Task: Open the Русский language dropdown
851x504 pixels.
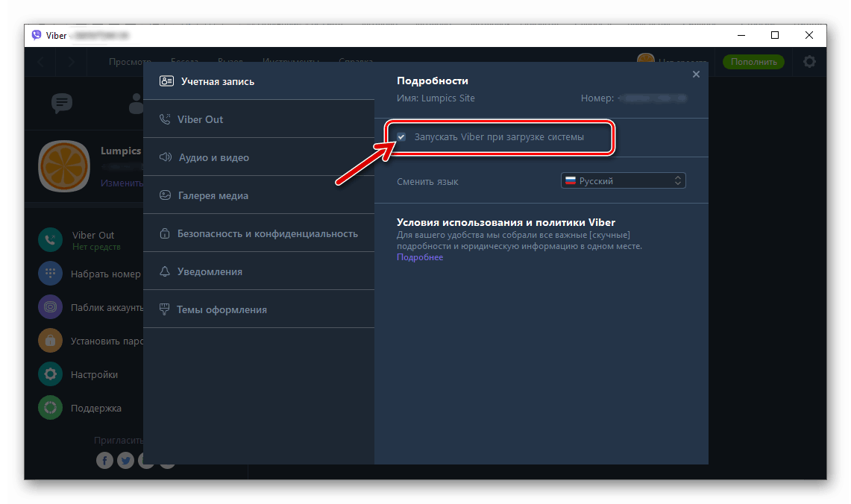Action: [x=623, y=180]
